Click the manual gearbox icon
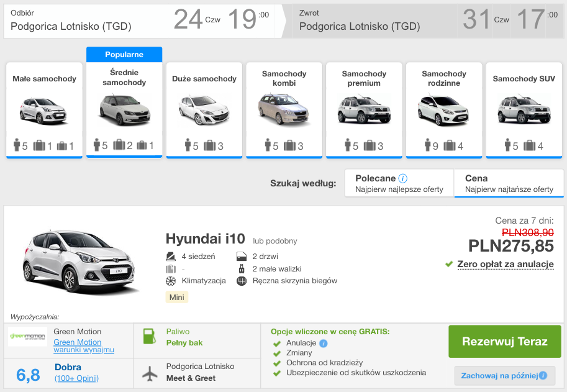 pos(242,281)
